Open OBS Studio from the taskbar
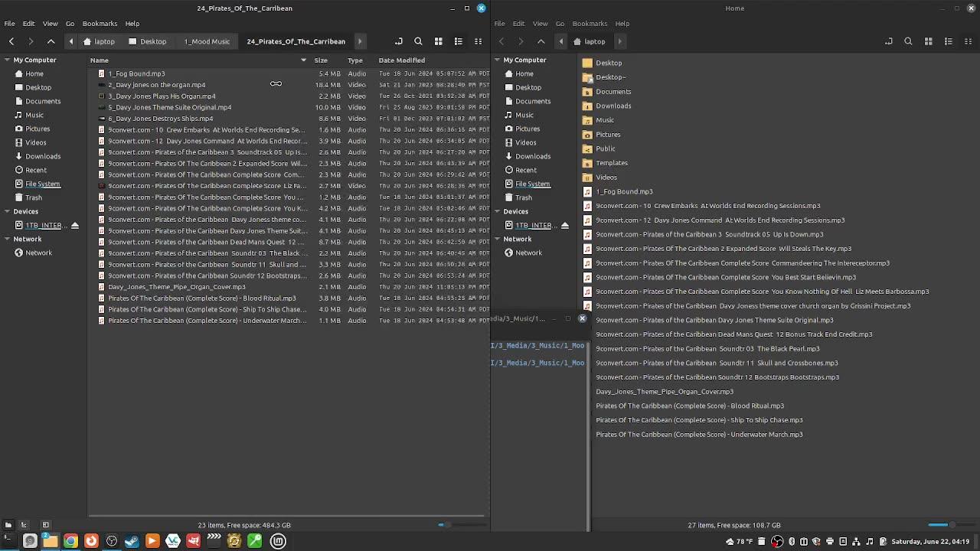This screenshot has height=551, width=980. [112, 541]
